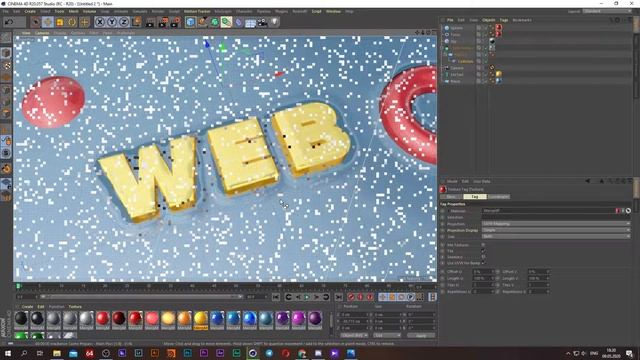Click the Make Editable icon in left sidebar
This screenshot has width=640, height=360.
pyautogui.click(x=6, y=39)
